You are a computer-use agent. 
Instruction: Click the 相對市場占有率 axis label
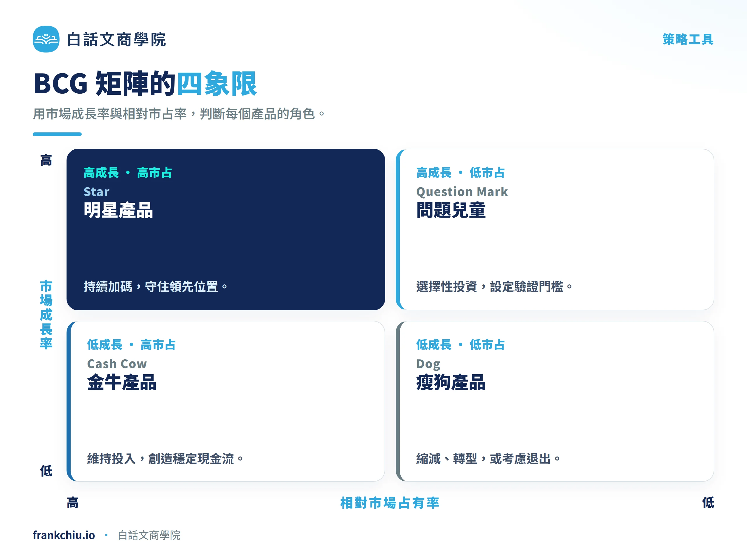[x=390, y=503]
